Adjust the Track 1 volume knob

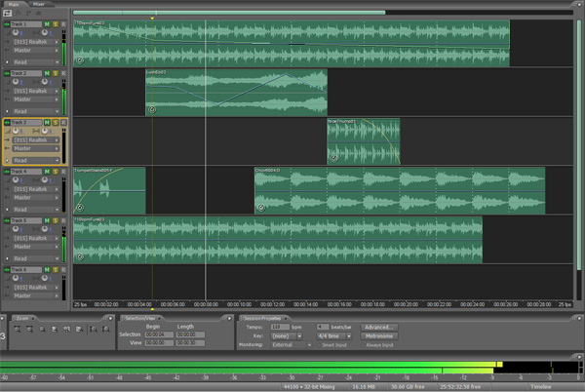coord(16,32)
